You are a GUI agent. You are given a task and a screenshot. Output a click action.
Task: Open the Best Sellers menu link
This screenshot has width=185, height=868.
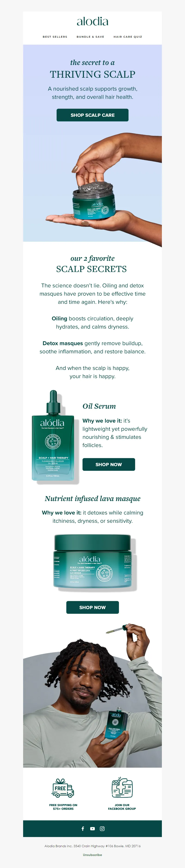(x=55, y=37)
